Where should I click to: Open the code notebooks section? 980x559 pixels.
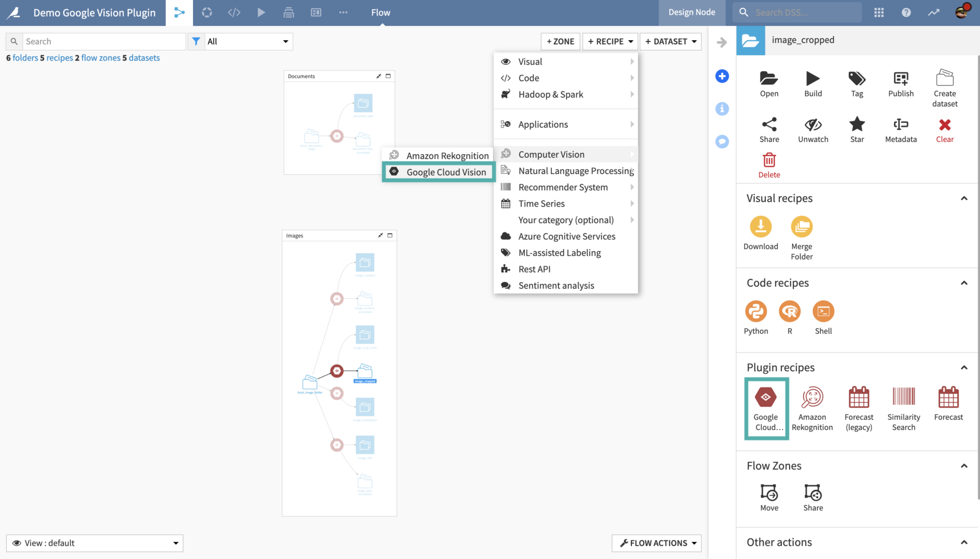(234, 12)
